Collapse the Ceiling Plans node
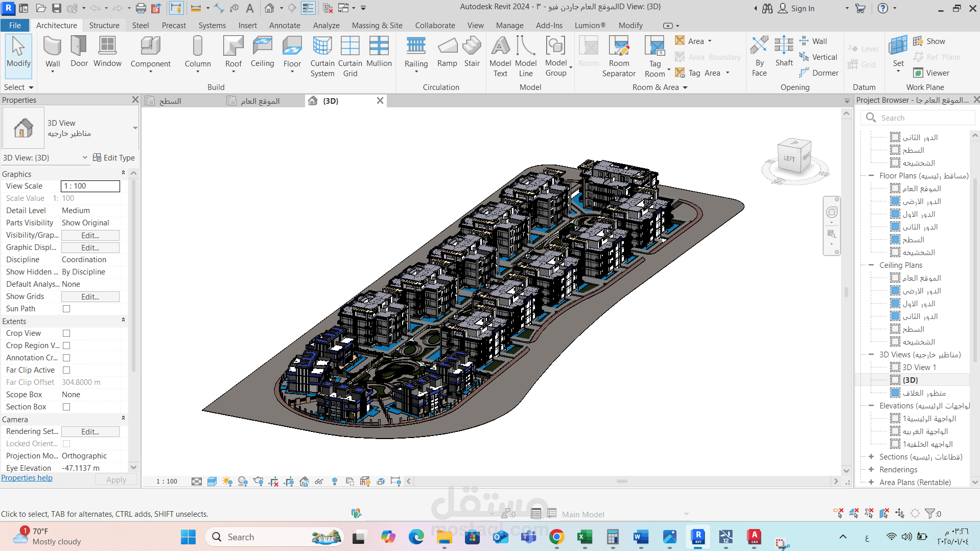Screen dimensions: 980x551 click(x=871, y=265)
